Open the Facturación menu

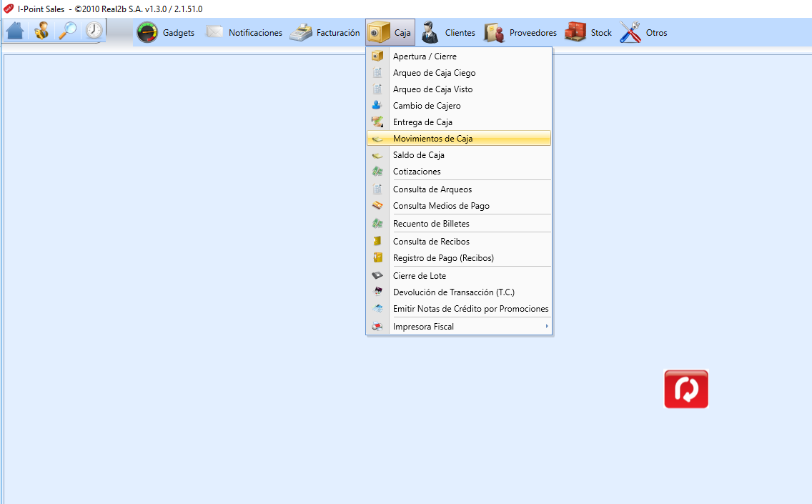tap(325, 33)
